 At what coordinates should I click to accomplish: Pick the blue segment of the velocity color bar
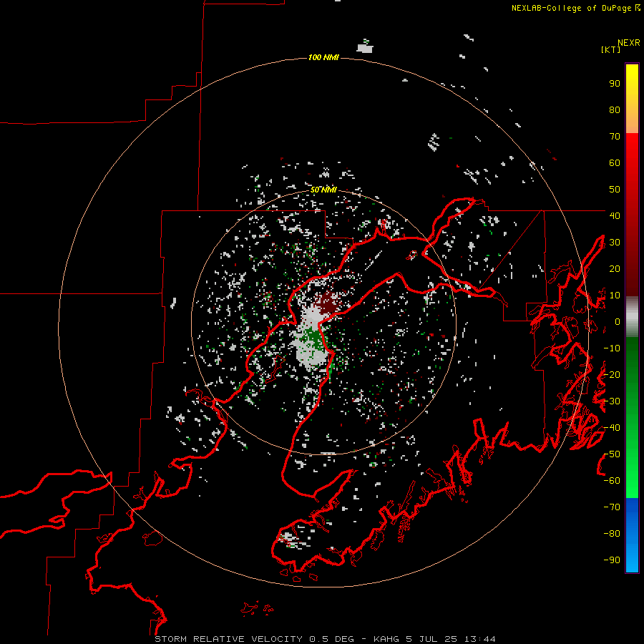[x=632, y=535]
